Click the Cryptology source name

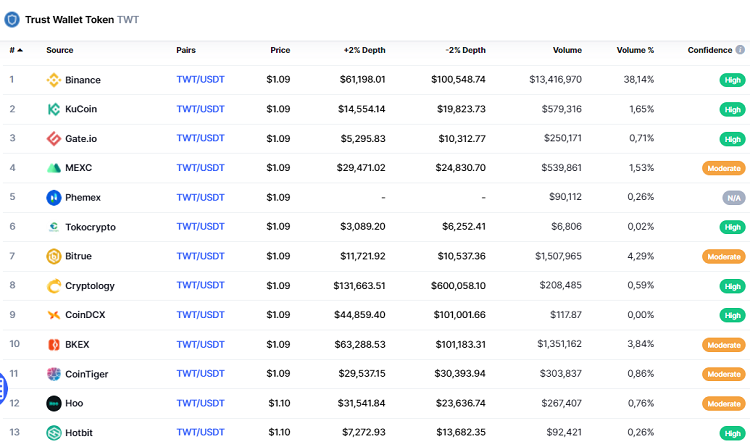pyautogui.click(x=90, y=286)
